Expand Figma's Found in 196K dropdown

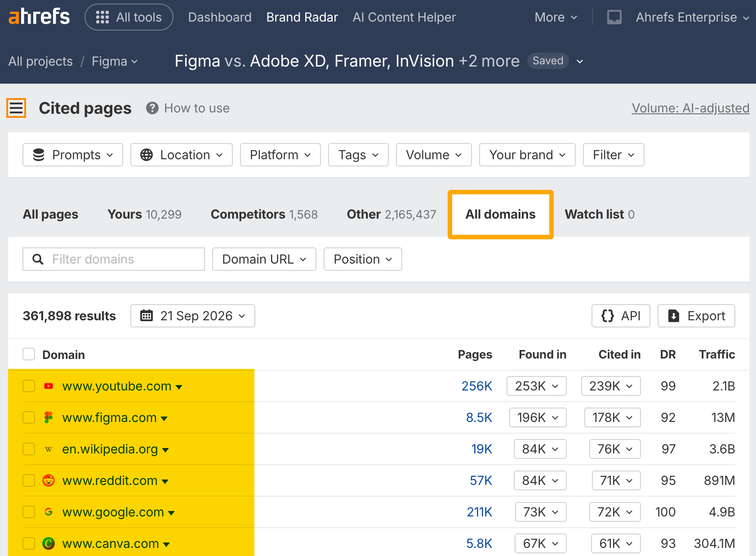tap(538, 417)
